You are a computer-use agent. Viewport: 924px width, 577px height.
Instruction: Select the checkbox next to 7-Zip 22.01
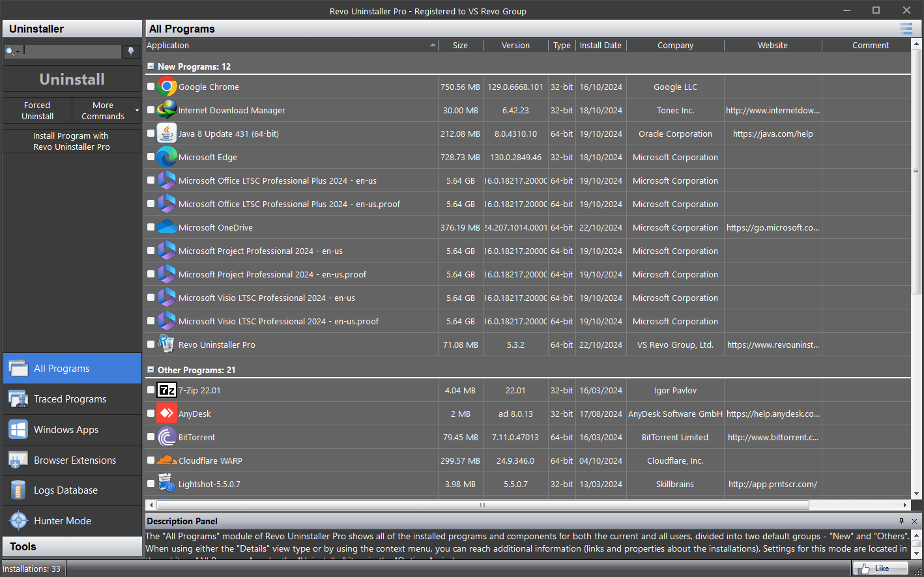[x=150, y=390]
